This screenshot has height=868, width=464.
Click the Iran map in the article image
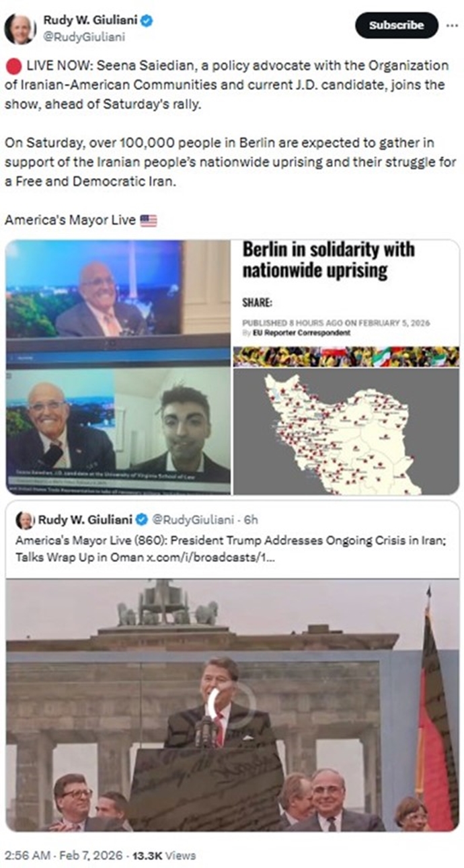pos(342,431)
